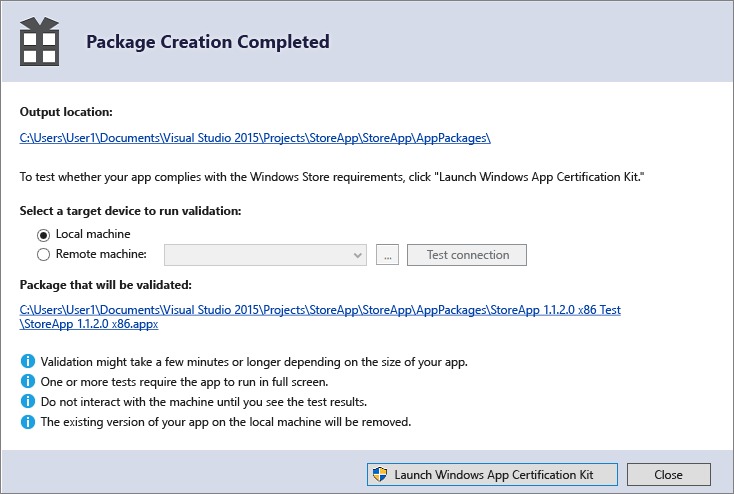Click the package gift box icon
The width and height of the screenshot is (734, 494).
39,42
